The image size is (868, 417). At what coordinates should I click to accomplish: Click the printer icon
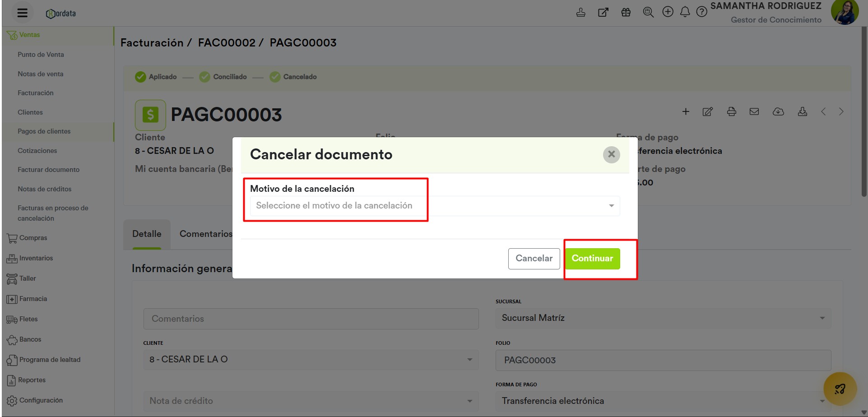pos(732,111)
